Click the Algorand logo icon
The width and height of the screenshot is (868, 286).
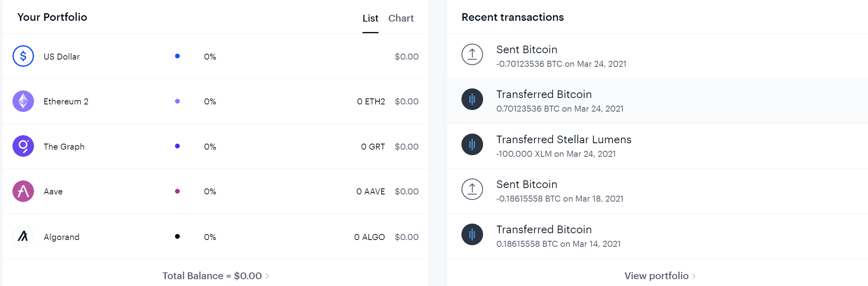click(23, 236)
